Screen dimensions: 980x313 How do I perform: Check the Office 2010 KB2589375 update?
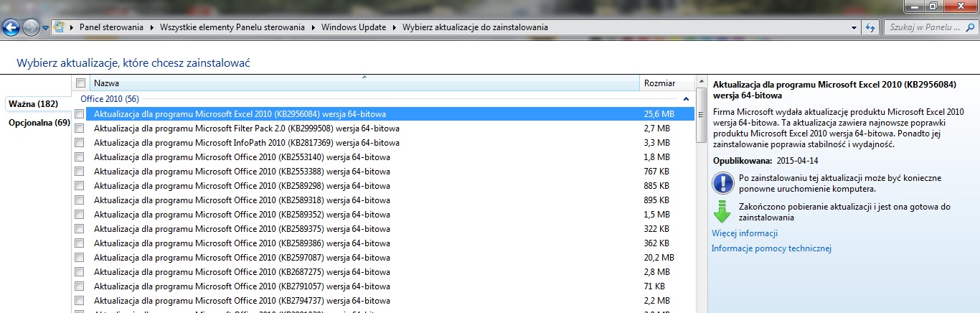(x=80, y=228)
